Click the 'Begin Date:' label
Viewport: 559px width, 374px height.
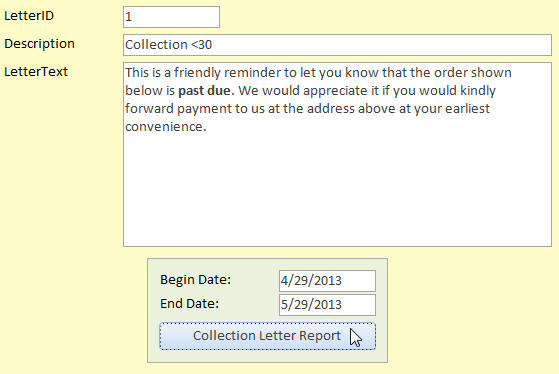(195, 280)
